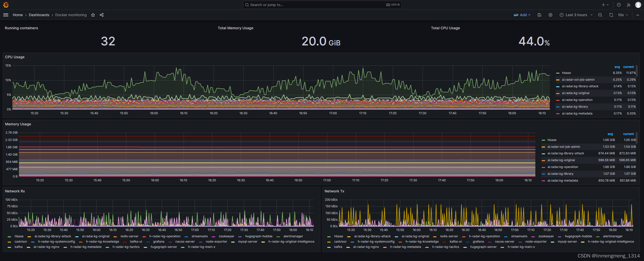Viewport: 644px width, 261px height.
Task: Click the 20.0 GiB memory value
Action: point(321,41)
